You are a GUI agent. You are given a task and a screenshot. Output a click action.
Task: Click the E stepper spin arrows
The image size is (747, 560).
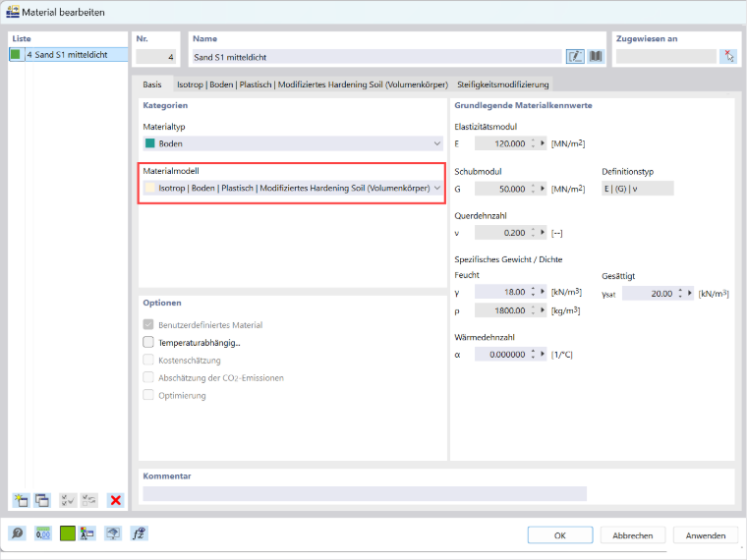(533, 143)
